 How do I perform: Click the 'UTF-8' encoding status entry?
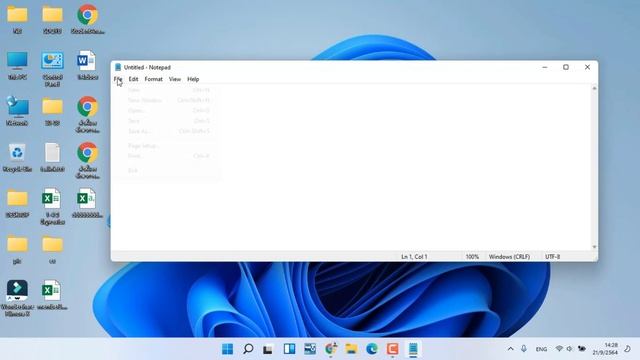click(553, 257)
